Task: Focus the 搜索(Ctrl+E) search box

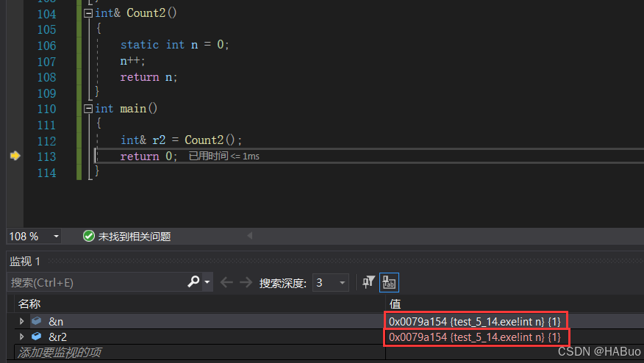Action: point(96,282)
